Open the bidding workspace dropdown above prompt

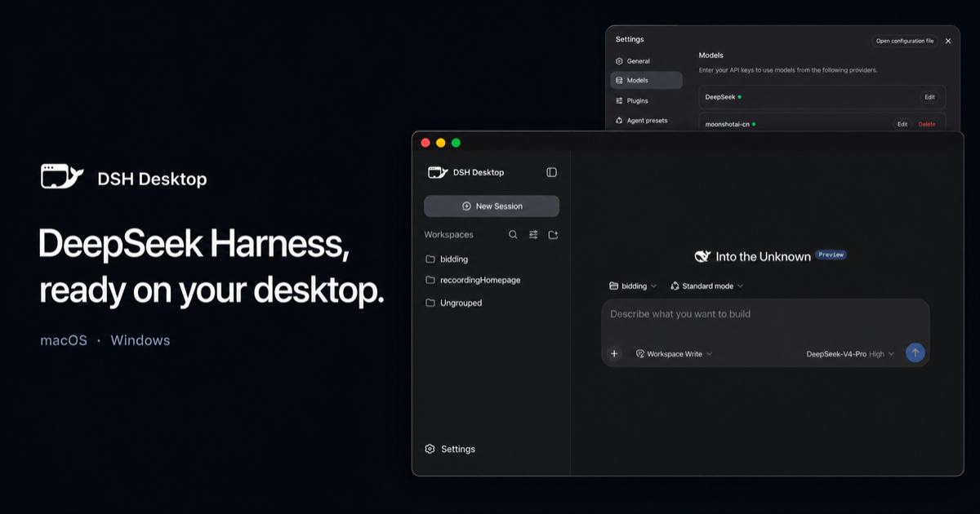click(633, 286)
